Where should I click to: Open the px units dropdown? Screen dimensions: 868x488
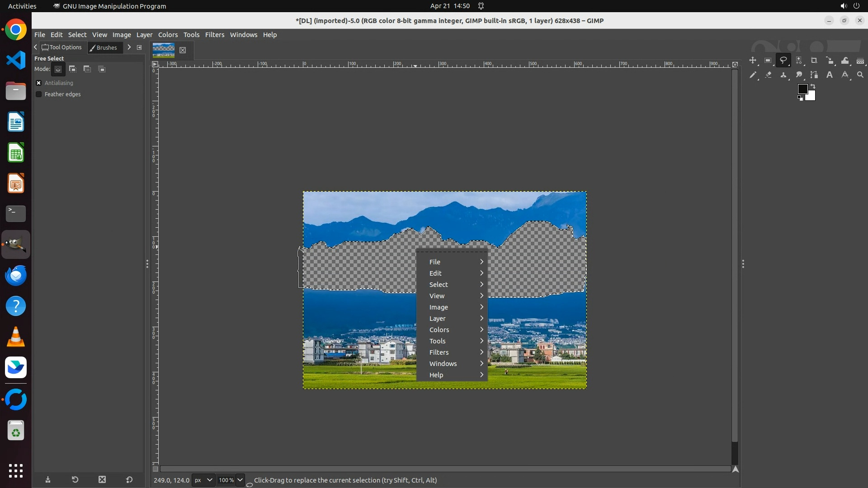point(203,480)
